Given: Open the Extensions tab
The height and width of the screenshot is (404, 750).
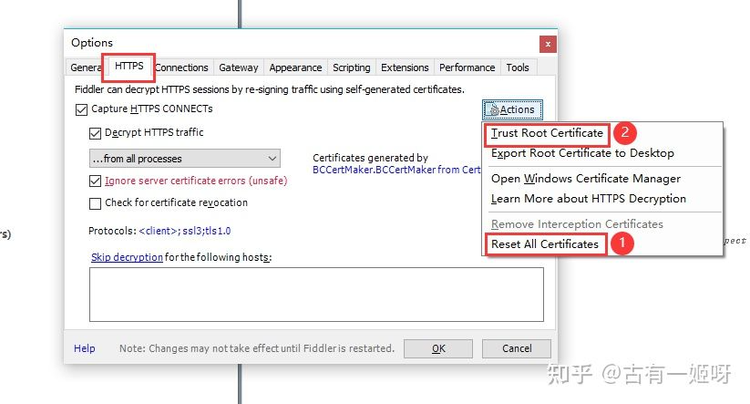Looking at the screenshot, I should click(405, 67).
